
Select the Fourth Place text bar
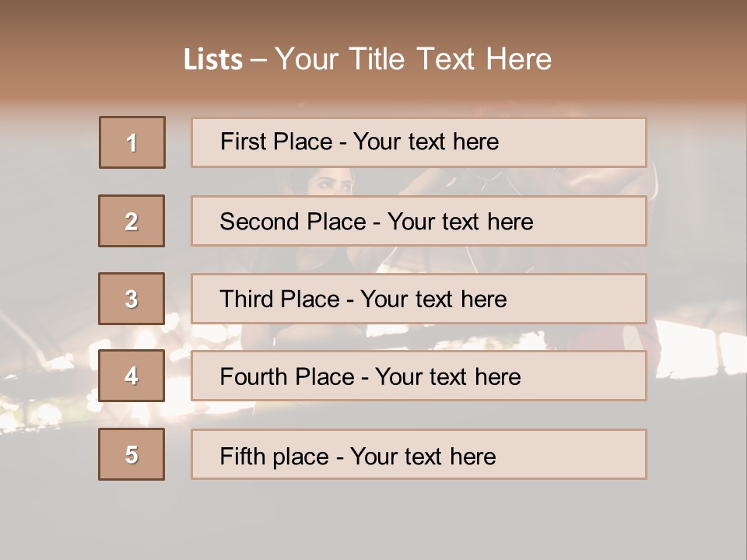pyautogui.click(x=419, y=376)
